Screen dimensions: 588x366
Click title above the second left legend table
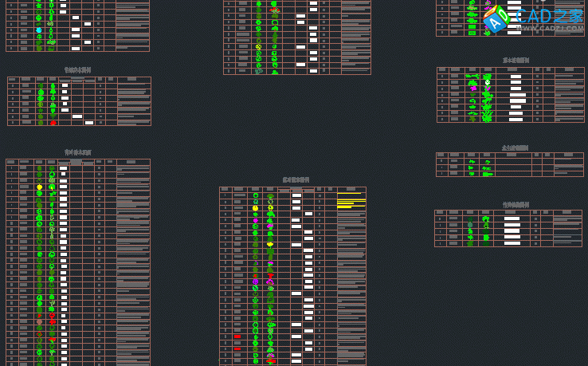coord(78,70)
